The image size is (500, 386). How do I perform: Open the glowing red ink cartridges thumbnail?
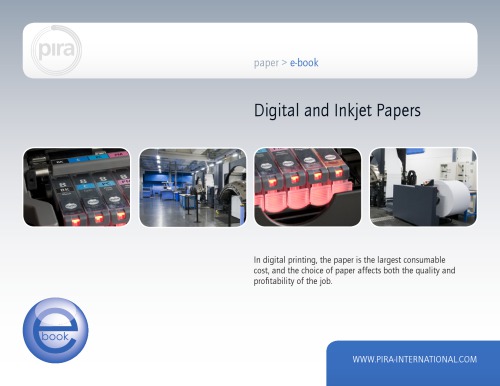pyautogui.click(x=308, y=187)
